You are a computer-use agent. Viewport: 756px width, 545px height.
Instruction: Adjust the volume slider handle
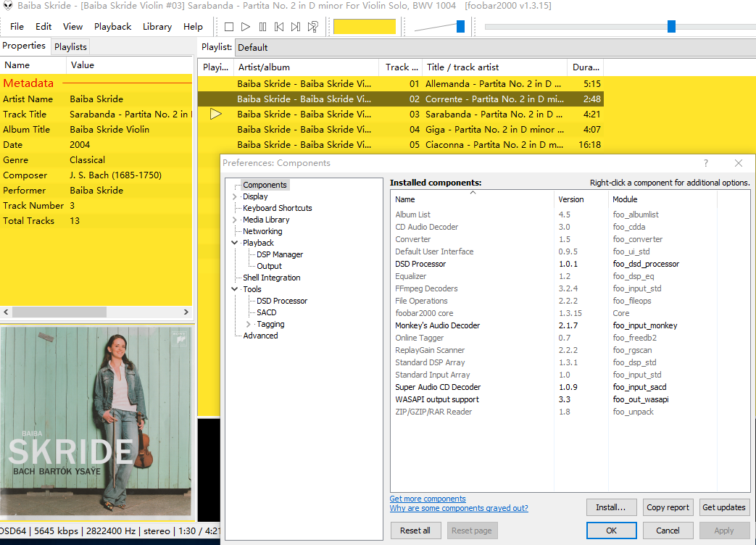point(460,27)
